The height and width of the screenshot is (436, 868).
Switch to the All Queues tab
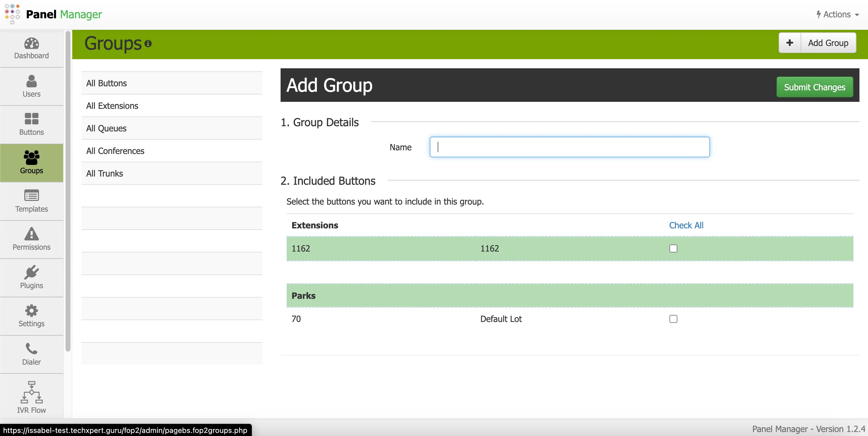tap(106, 128)
